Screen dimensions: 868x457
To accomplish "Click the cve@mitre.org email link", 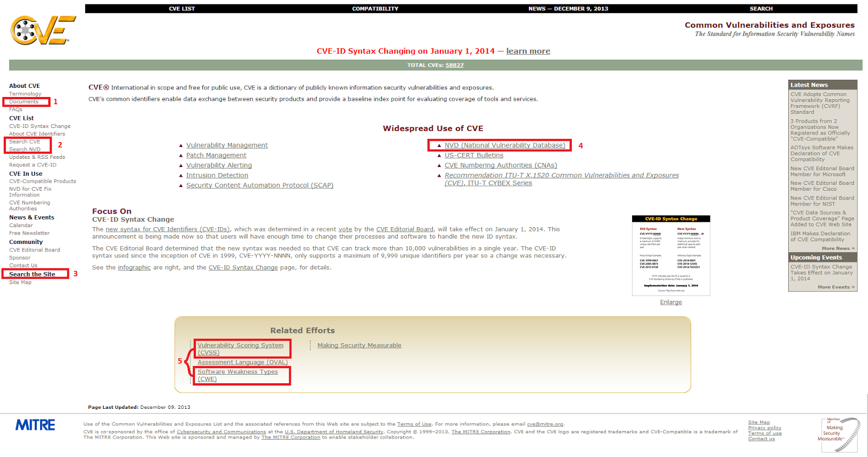I will coord(545,424).
